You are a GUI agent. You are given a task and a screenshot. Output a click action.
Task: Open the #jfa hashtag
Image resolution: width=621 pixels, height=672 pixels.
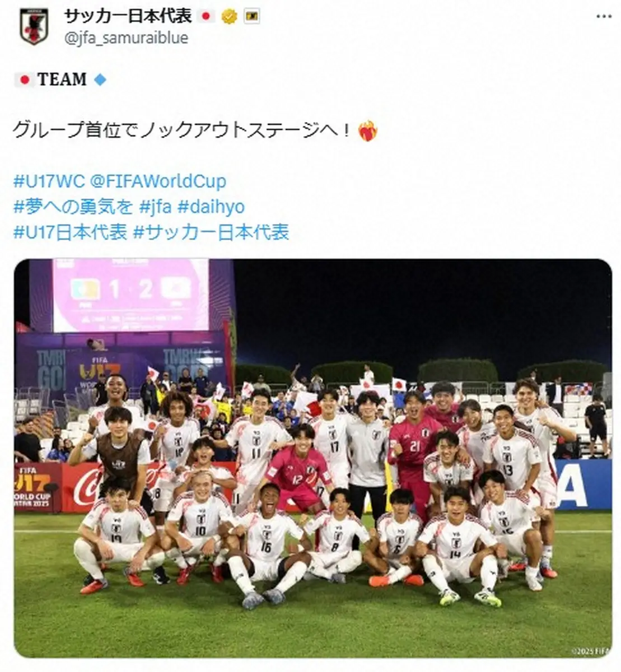(x=155, y=207)
